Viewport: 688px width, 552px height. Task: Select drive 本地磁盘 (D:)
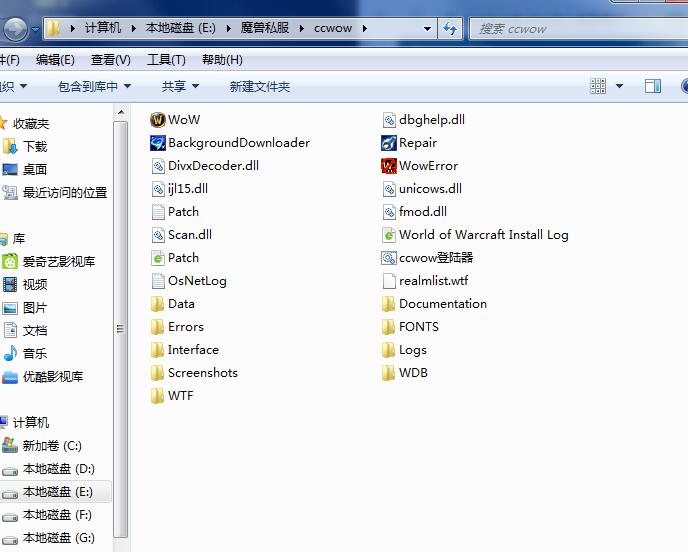58,469
